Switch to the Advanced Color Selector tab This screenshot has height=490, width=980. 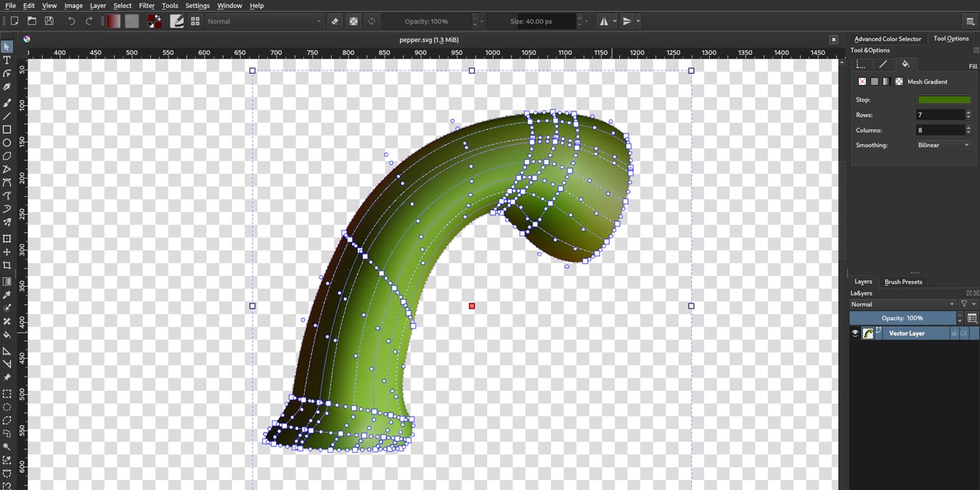point(887,38)
